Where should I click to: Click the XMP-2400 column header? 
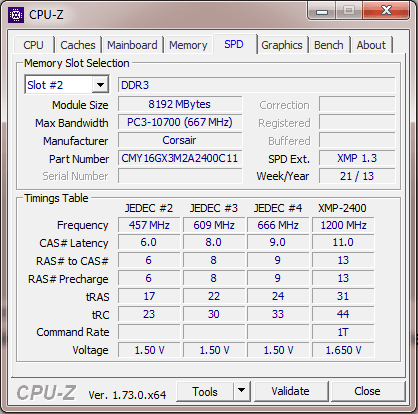[x=342, y=208]
